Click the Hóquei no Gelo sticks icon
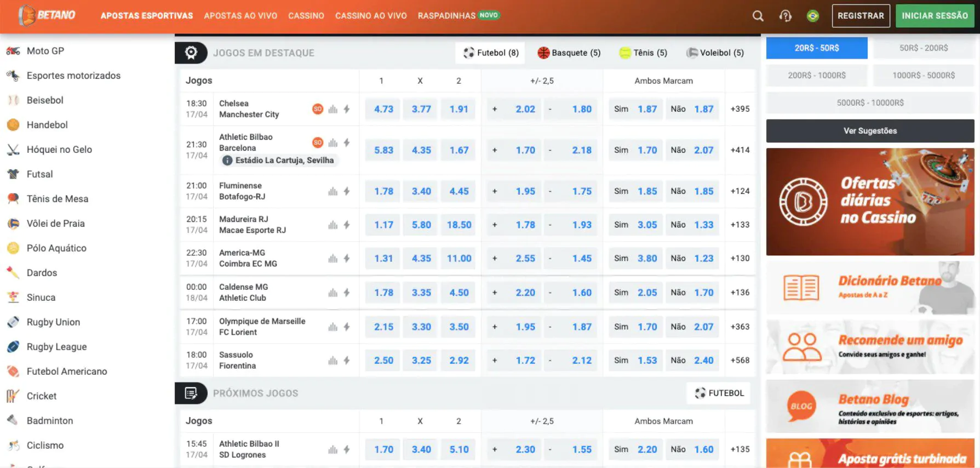 [13, 150]
